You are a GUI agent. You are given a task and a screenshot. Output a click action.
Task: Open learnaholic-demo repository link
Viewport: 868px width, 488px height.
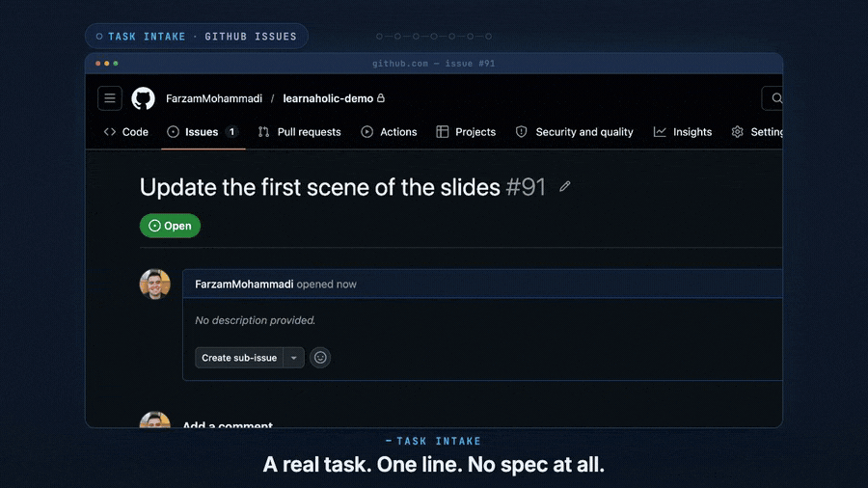click(328, 98)
